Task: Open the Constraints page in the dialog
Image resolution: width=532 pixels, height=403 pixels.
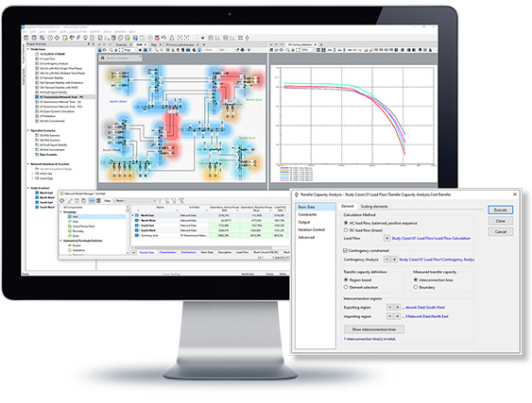Action: click(307, 214)
